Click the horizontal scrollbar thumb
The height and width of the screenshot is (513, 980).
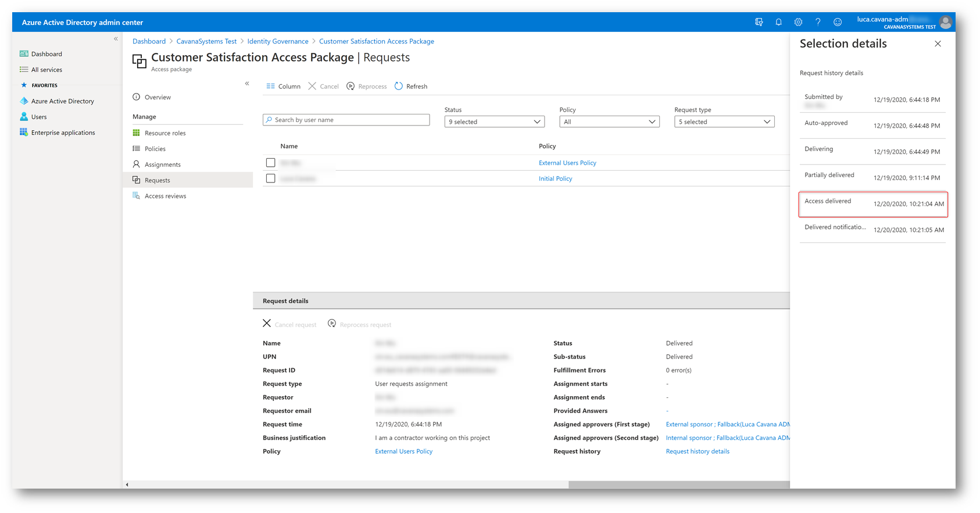coord(679,485)
